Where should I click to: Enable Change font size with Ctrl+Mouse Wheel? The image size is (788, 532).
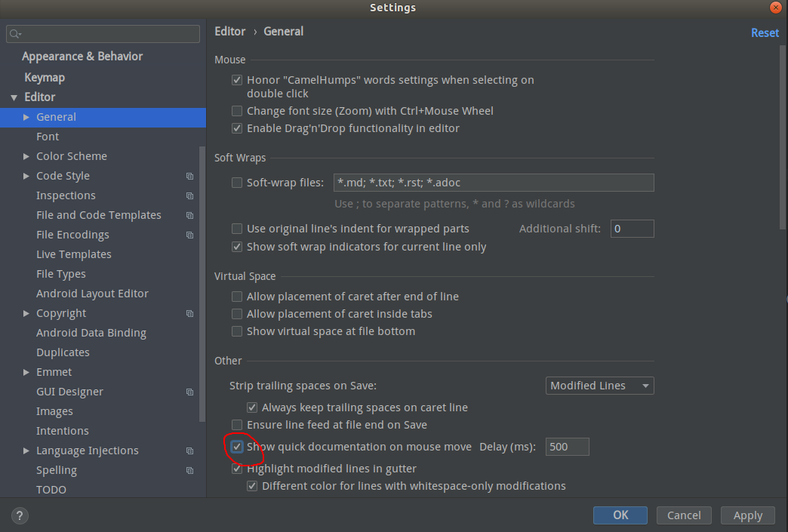(237, 111)
